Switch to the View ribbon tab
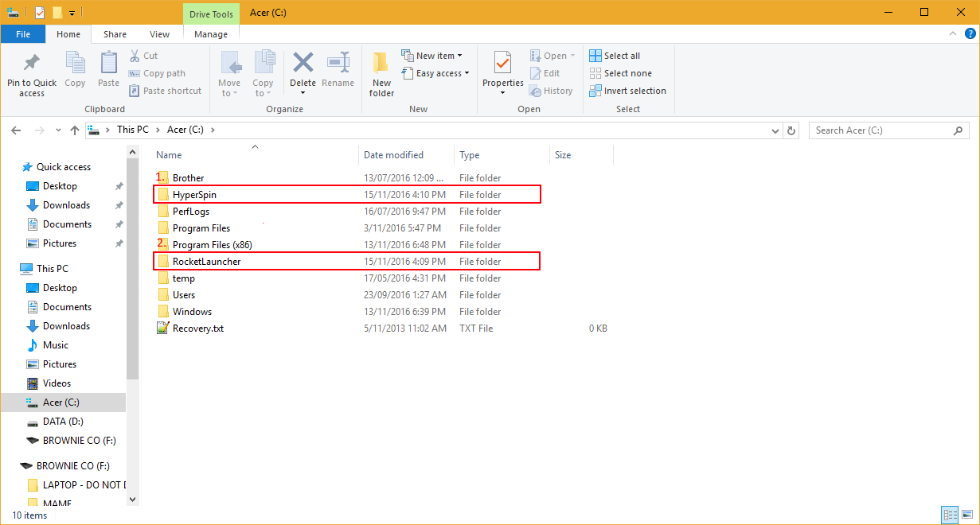The height and width of the screenshot is (525, 980). (x=160, y=34)
